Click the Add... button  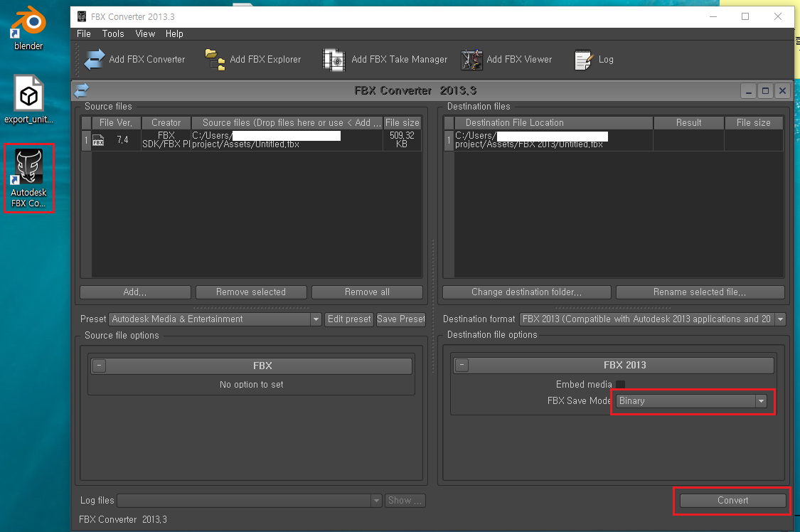(x=135, y=292)
